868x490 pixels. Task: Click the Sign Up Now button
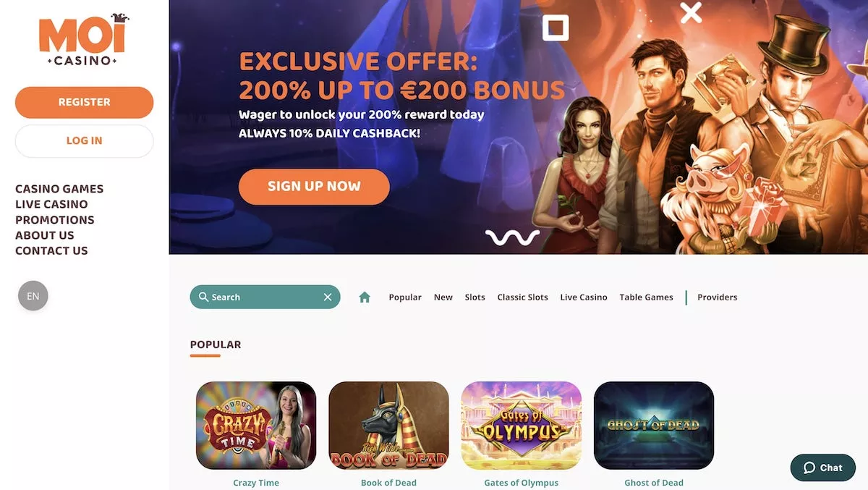[x=314, y=187]
